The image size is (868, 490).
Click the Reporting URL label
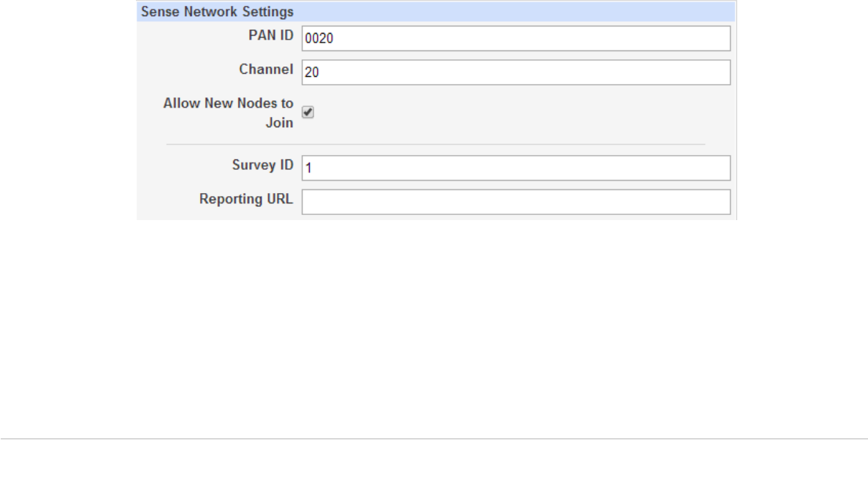pyautogui.click(x=246, y=199)
